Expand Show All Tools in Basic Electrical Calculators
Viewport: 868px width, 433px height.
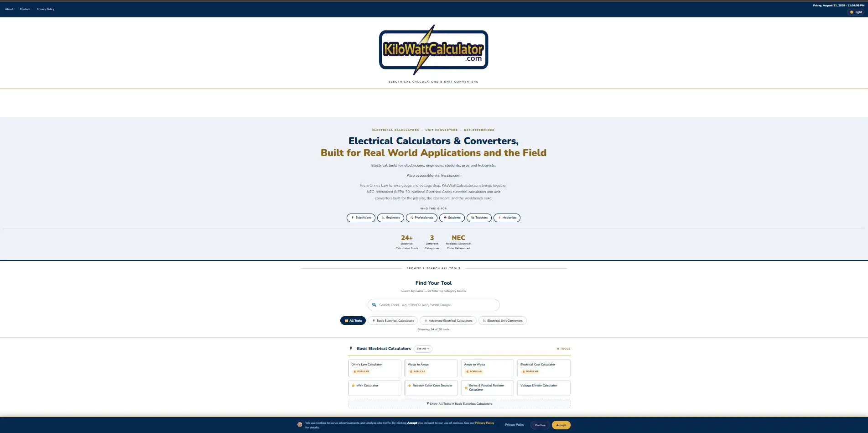(x=459, y=404)
